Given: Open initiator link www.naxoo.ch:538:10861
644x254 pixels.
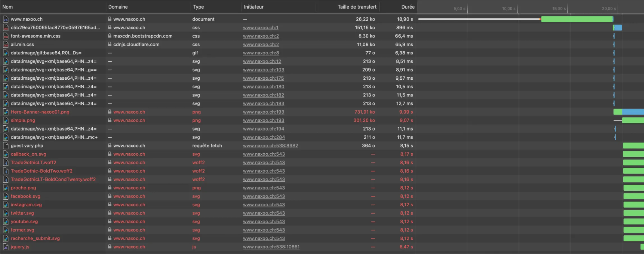Looking at the screenshot, I should [x=271, y=247].
